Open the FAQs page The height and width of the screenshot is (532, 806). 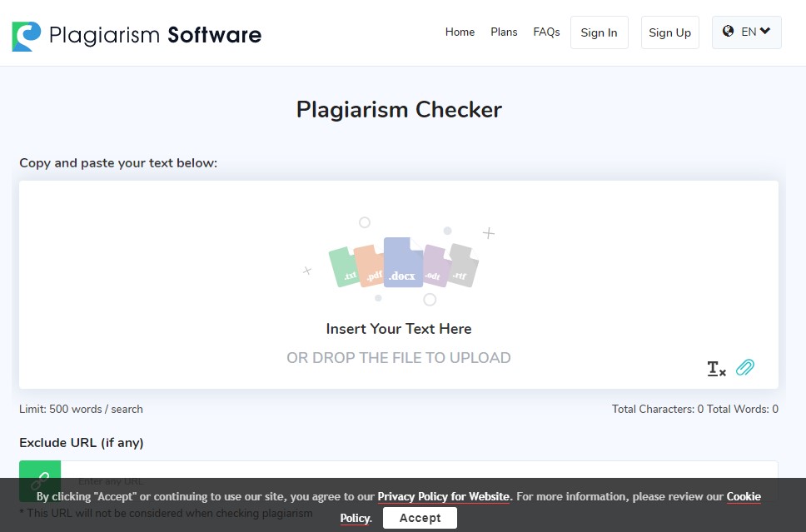tap(546, 32)
